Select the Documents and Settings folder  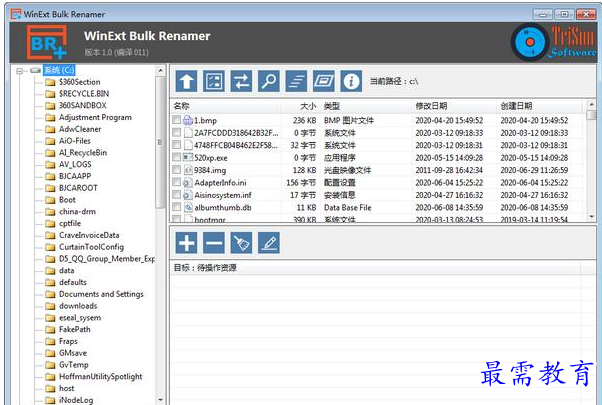pyautogui.click(x=101, y=294)
